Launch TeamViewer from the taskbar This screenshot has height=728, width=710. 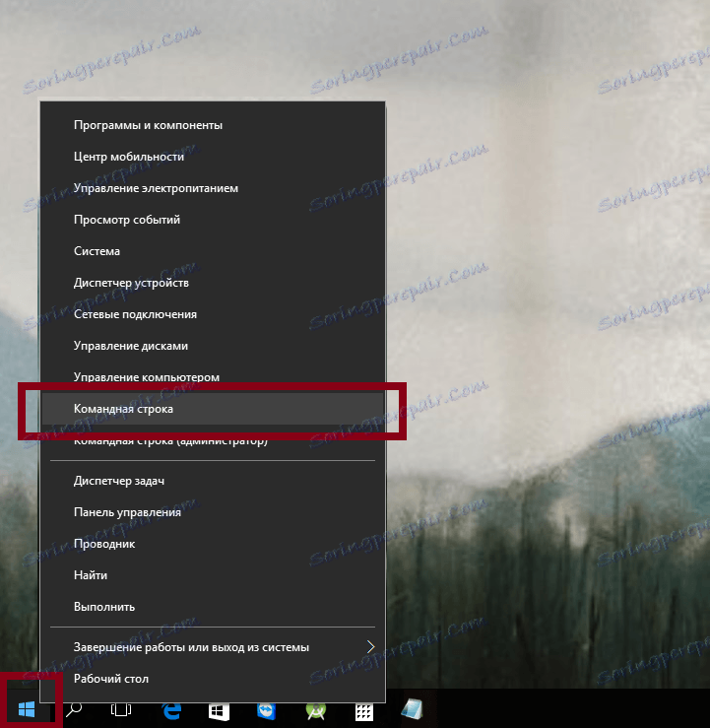click(x=266, y=710)
